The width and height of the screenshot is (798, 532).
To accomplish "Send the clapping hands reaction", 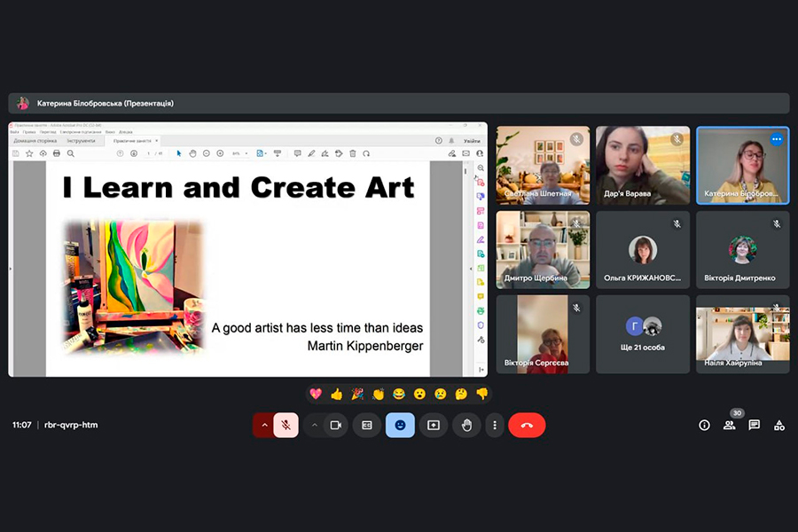I will click(x=378, y=394).
